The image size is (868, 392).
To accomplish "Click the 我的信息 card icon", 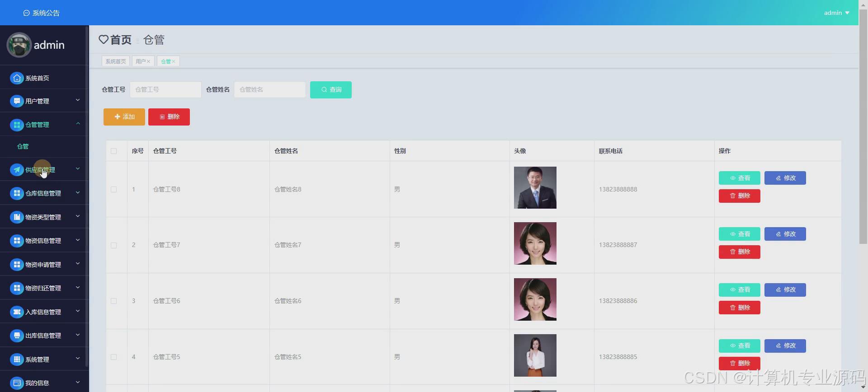I will [x=17, y=383].
